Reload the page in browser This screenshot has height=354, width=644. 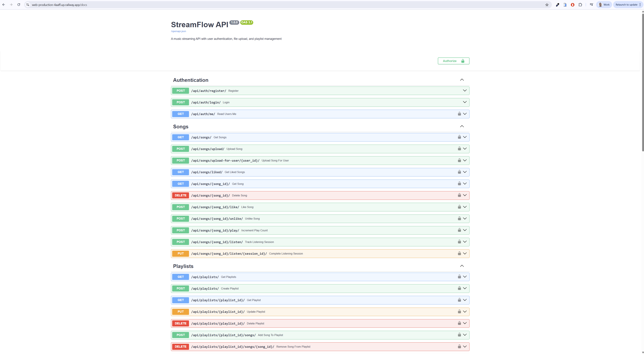click(x=19, y=5)
